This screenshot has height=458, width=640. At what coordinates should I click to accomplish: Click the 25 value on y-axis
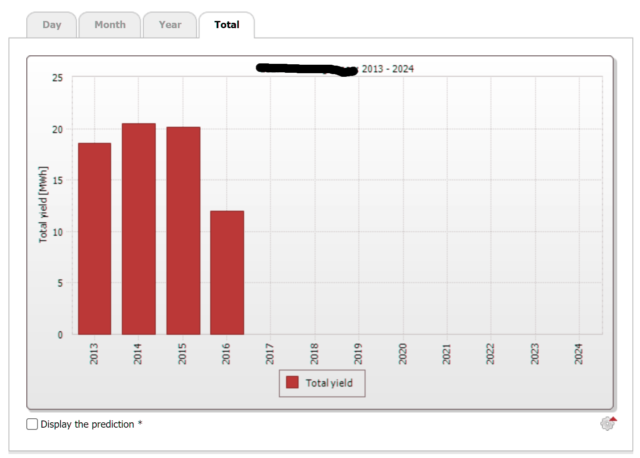[x=57, y=78]
